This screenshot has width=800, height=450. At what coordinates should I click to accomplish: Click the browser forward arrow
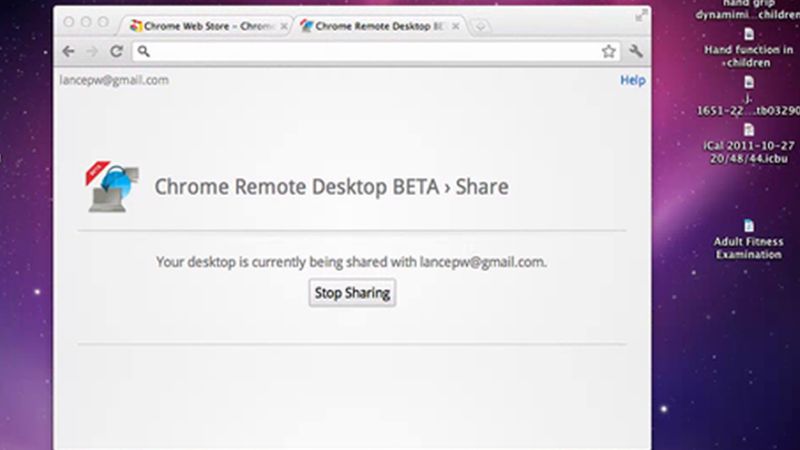click(92, 51)
